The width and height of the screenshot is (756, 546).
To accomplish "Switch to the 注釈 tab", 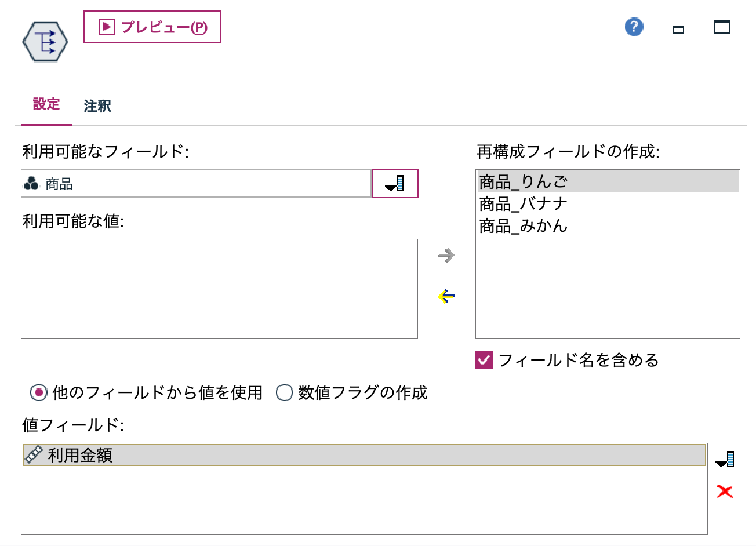I will click(x=97, y=106).
